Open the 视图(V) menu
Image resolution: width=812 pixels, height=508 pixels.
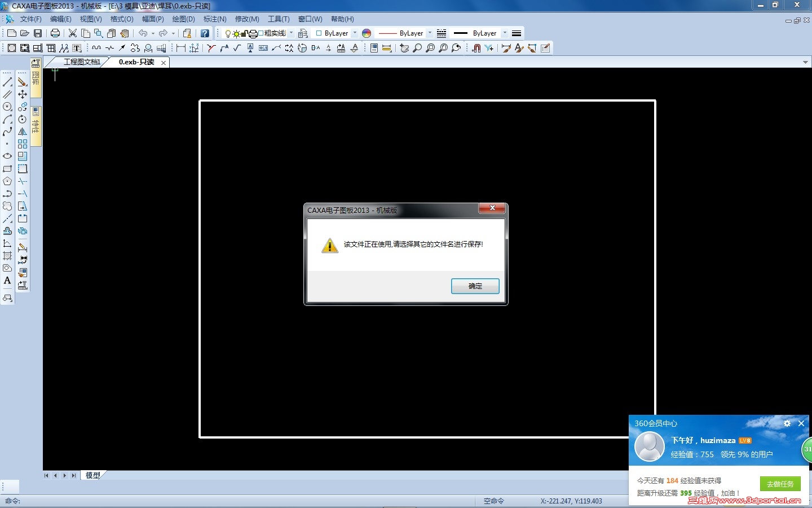coord(91,19)
